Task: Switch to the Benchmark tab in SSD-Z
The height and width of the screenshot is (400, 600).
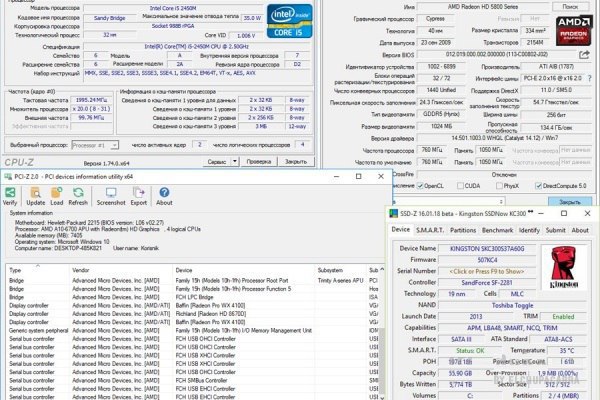Action: click(x=497, y=230)
